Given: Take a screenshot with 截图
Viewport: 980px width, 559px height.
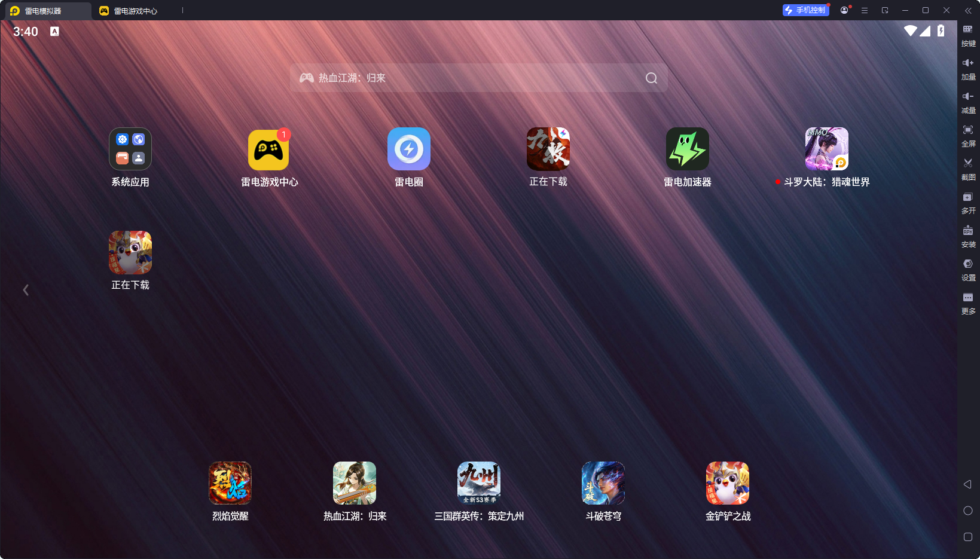Looking at the screenshot, I should (x=968, y=169).
